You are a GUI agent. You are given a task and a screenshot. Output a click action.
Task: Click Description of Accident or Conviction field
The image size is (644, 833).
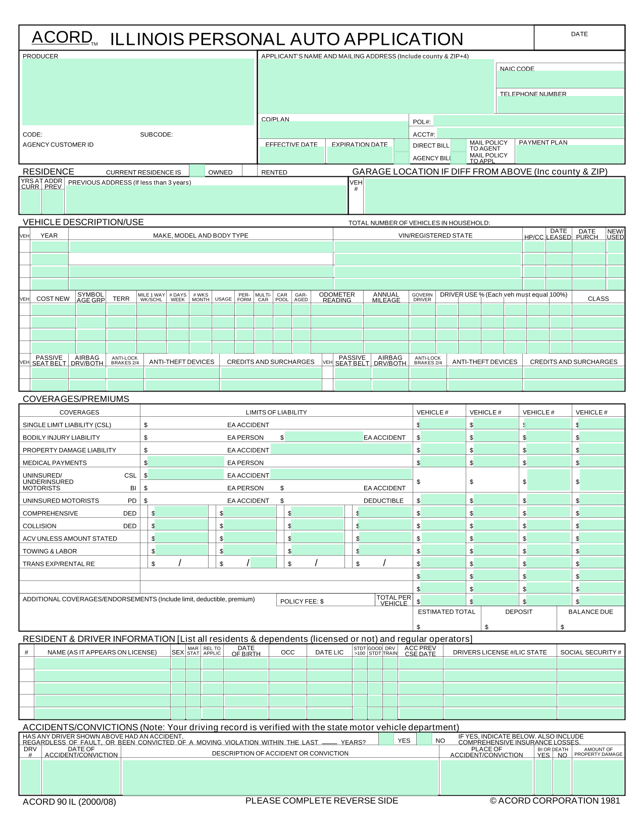pos(280,777)
